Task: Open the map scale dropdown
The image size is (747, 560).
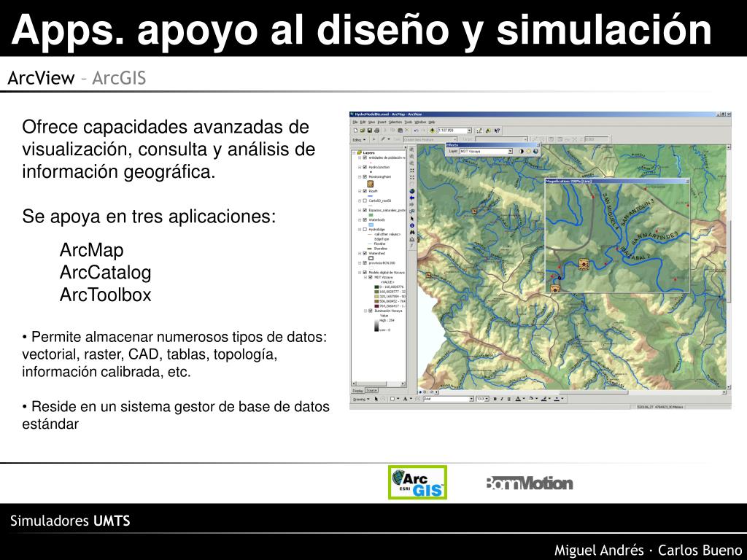Action: coord(469,131)
